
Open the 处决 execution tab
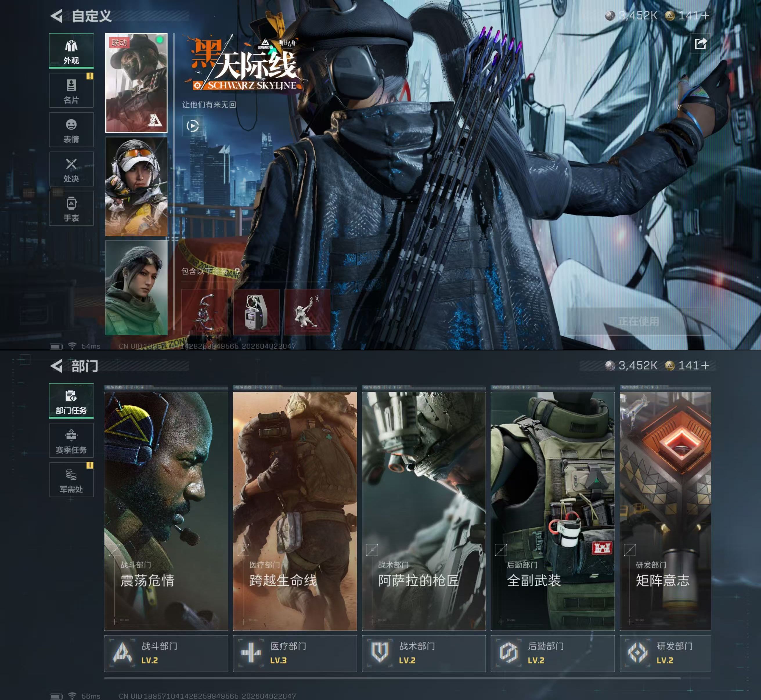click(x=71, y=170)
